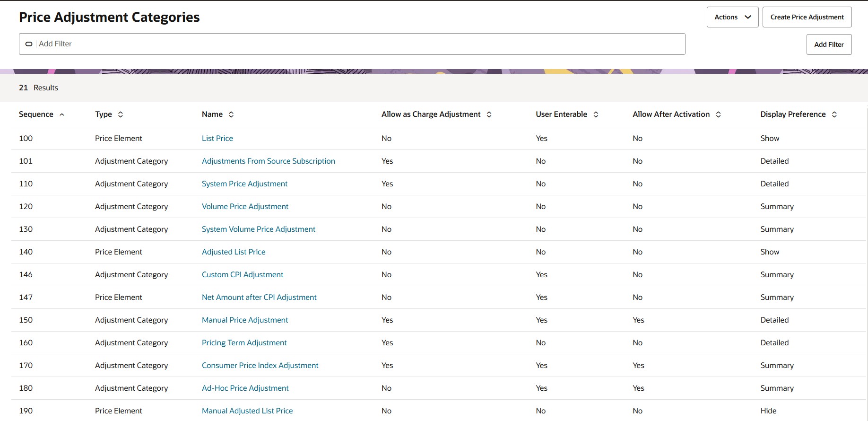Sort by Sequence column arrow
This screenshot has height=421, width=868.
pos(62,114)
